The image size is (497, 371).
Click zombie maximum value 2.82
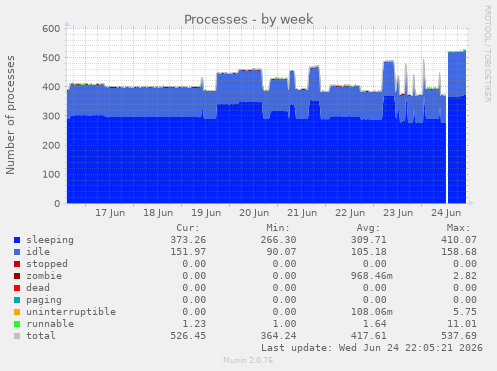pyautogui.click(x=465, y=276)
